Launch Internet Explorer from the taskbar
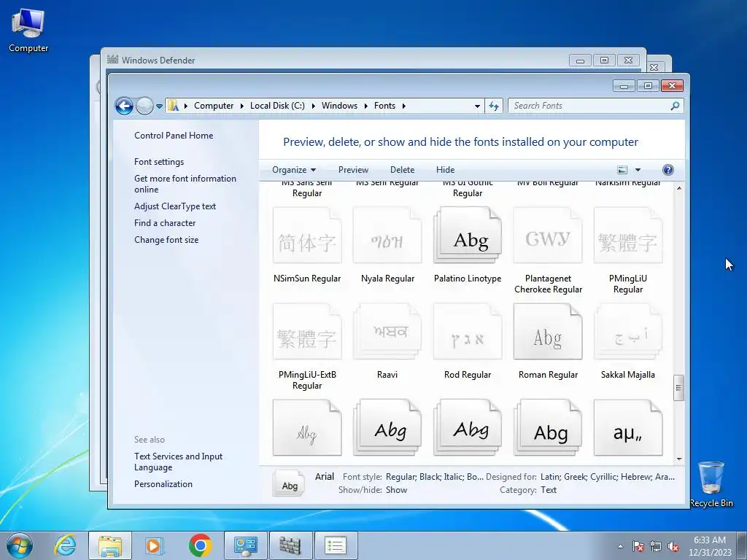Viewport: 747px width, 560px height. coord(65,545)
